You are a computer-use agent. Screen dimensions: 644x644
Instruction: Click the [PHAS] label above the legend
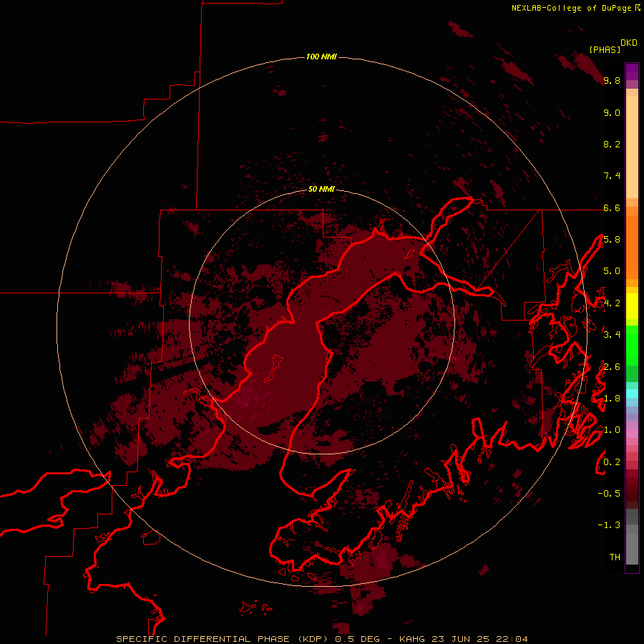[605, 49]
